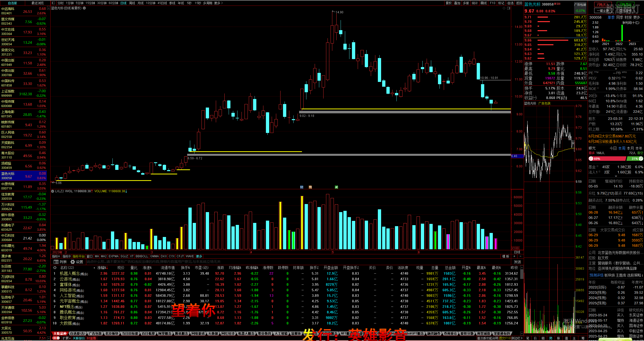This screenshot has height=341, width=644.
Task: Click the table vertical scrollbar up arrow
Action: 521,268
